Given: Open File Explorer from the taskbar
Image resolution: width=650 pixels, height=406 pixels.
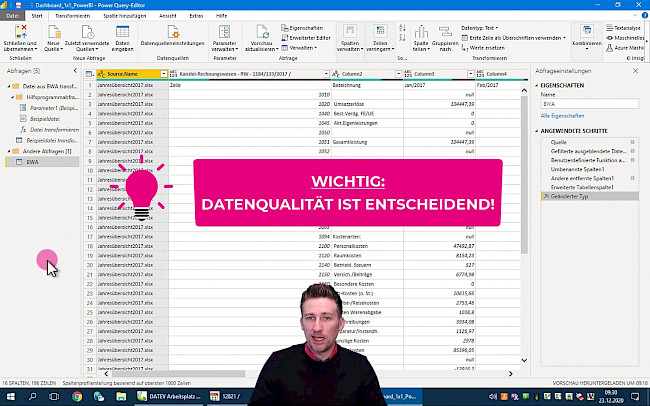Looking at the screenshot, I should [x=121, y=396].
